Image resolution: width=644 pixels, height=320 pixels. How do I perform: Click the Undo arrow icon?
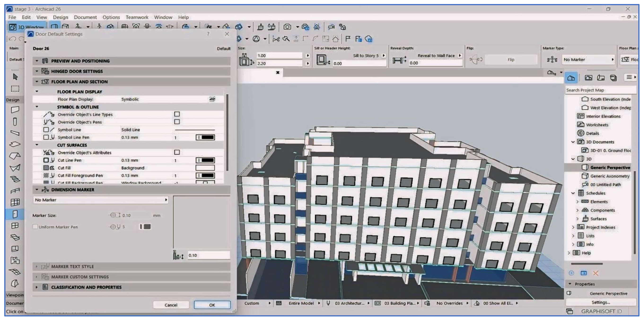[12, 39]
